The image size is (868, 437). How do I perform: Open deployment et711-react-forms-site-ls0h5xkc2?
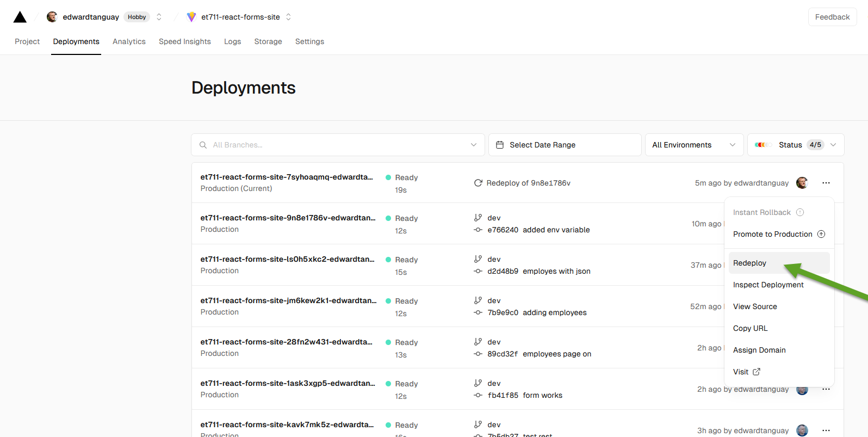coord(287,259)
